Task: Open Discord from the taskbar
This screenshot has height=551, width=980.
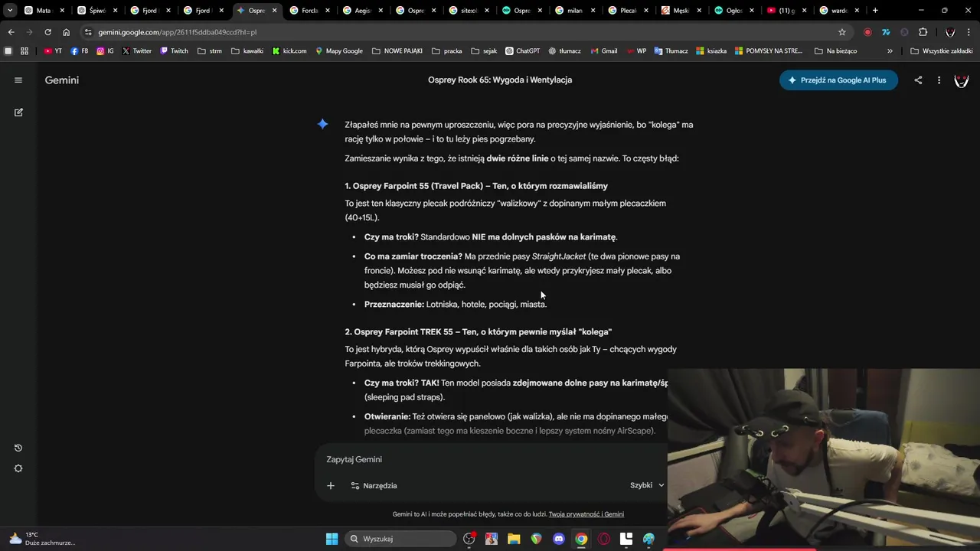Action: click(559, 539)
